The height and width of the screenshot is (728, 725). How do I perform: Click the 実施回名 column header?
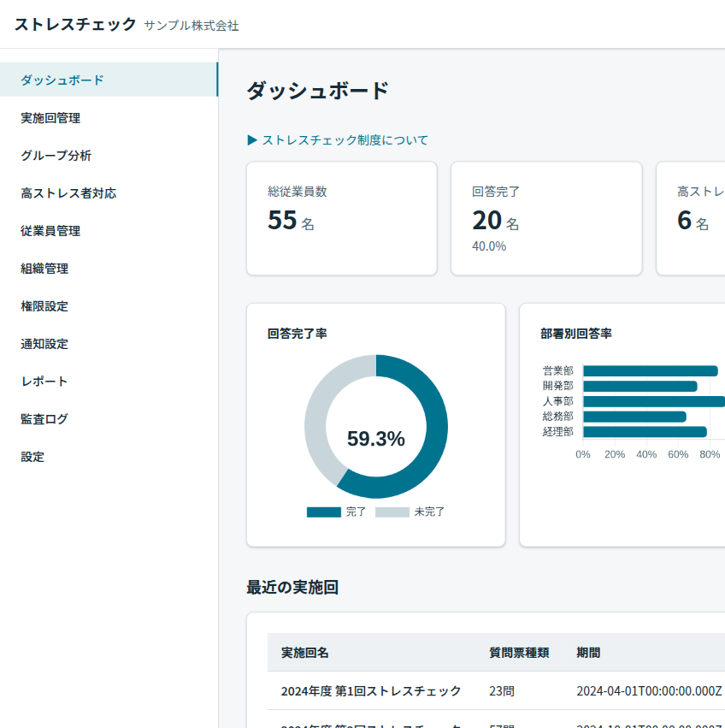point(305,653)
